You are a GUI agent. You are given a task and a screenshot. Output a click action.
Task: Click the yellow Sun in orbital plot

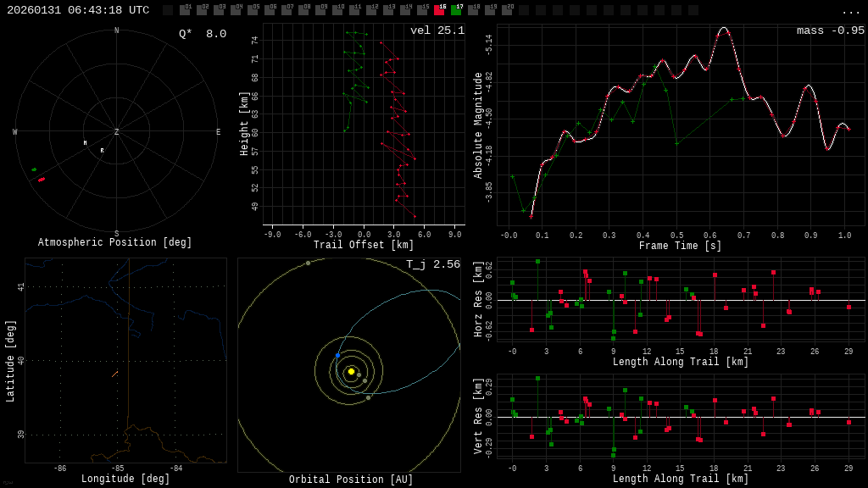[351, 371]
